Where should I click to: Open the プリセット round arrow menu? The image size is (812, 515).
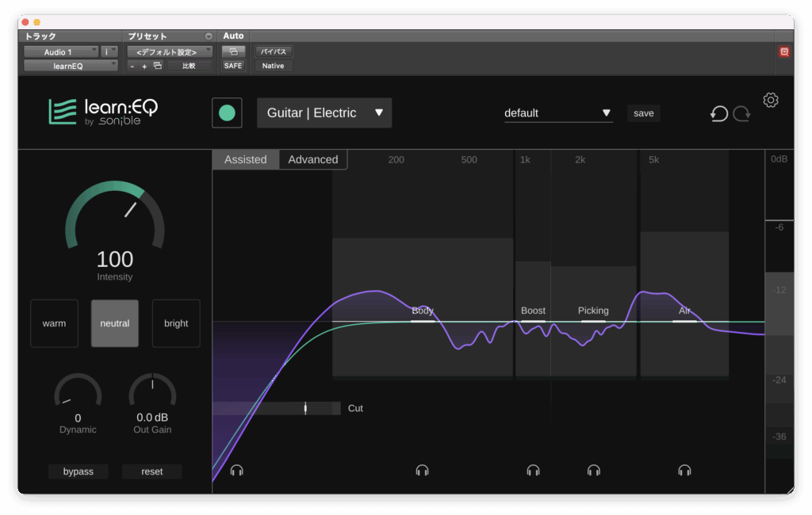click(209, 36)
